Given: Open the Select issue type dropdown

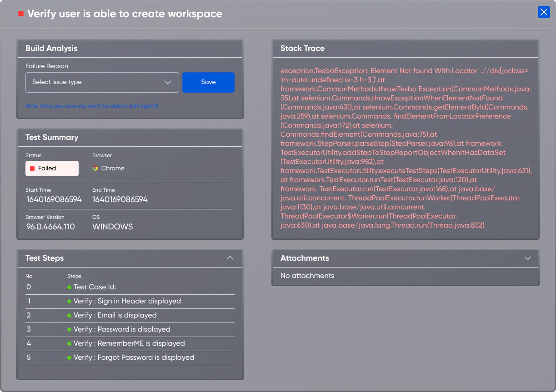Looking at the screenshot, I should pos(102,82).
